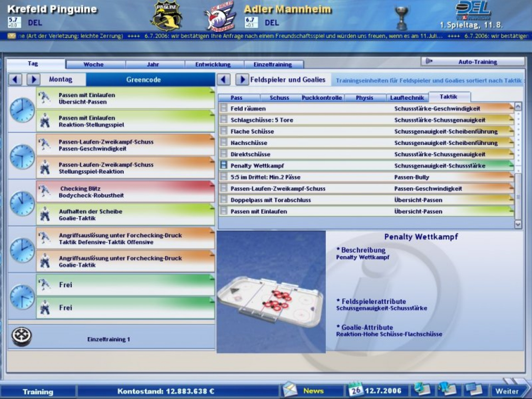Tick the checkbox for Feld räumen

click(224, 108)
